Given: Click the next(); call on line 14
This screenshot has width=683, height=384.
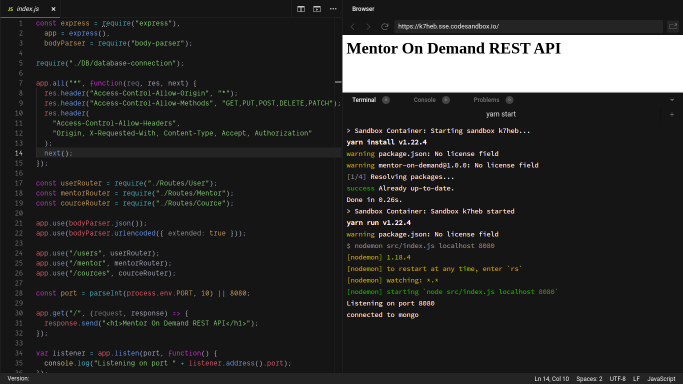Looking at the screenshot, I should [x=58, y=153].
